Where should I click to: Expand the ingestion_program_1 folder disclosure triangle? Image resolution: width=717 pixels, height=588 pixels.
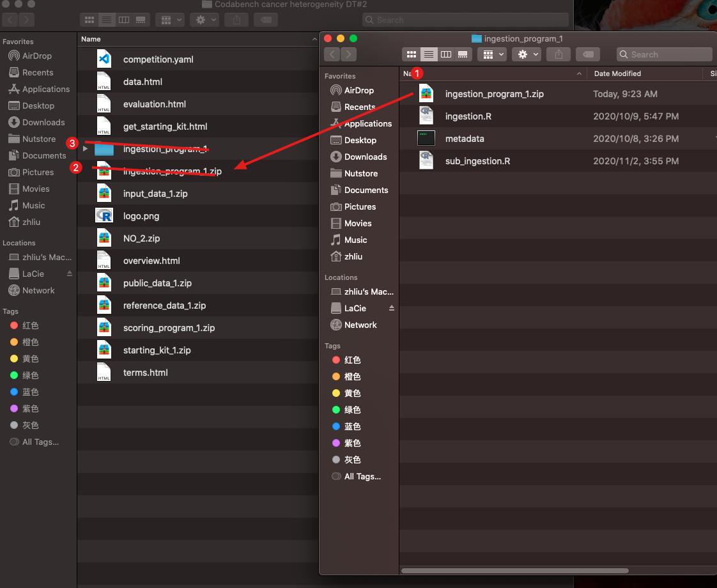[85, 149]
